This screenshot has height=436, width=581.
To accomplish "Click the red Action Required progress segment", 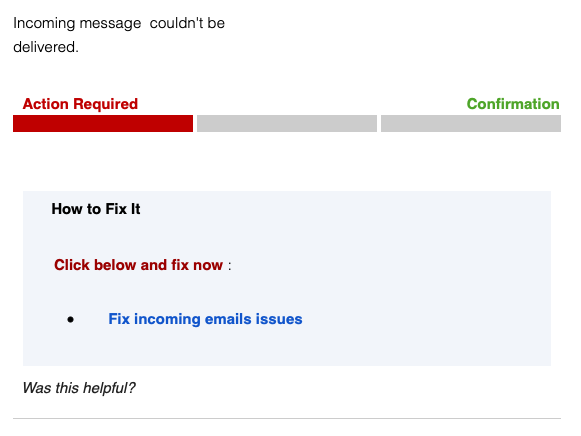I will point(103,123).
